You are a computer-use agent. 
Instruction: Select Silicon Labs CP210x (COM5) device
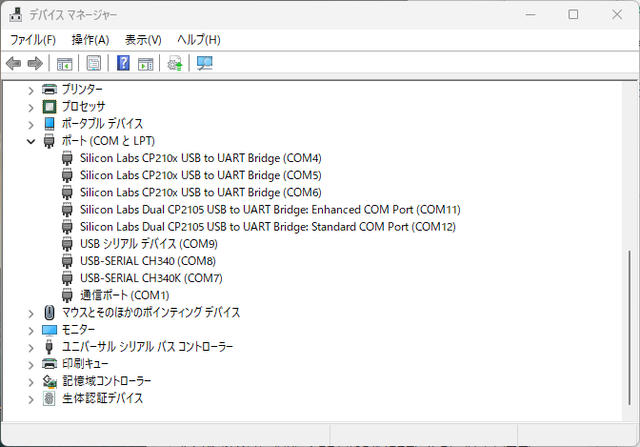tap(200, 175)
